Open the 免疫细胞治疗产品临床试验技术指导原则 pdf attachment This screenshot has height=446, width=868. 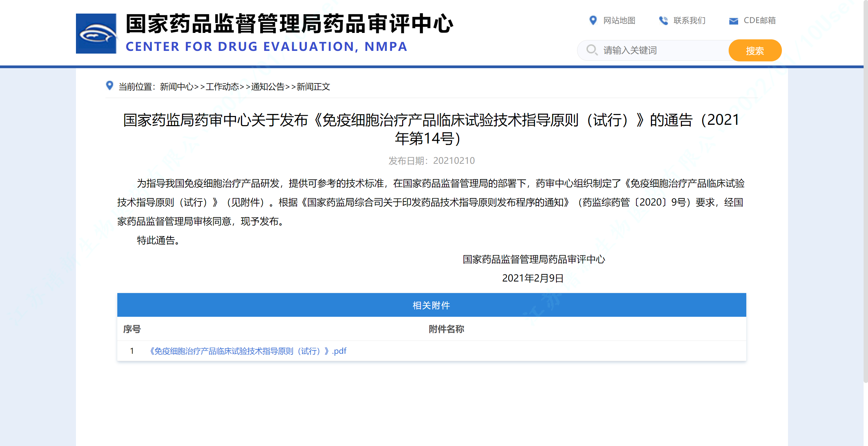(x=248, y=351)
